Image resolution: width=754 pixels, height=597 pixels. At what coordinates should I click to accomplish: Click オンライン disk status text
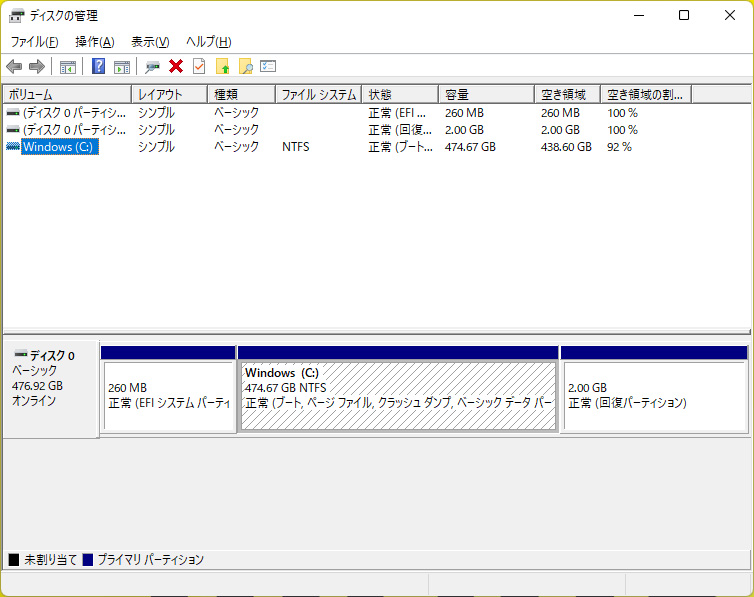[34, 400]
